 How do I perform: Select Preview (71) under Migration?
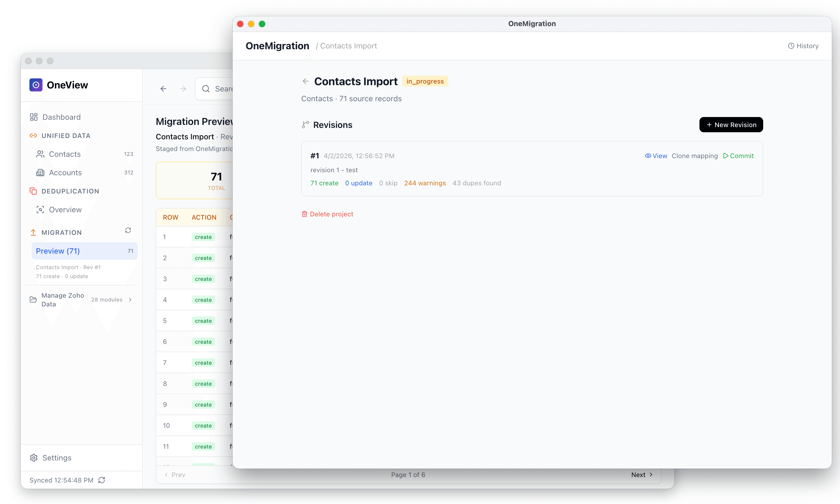[58, 251]
